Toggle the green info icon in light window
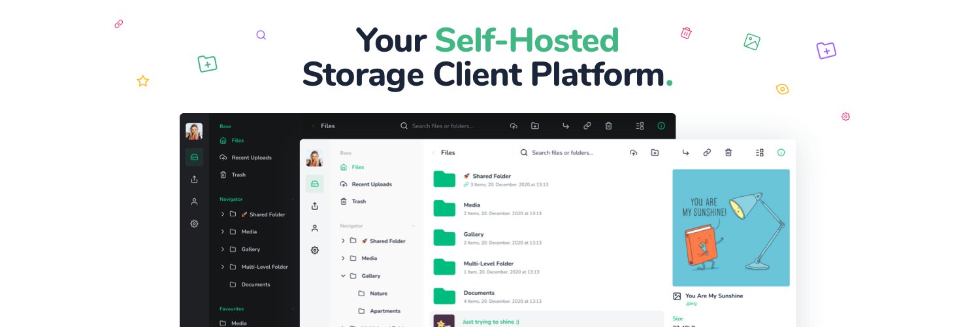This screenshot has width=980, height=327. 781,152
